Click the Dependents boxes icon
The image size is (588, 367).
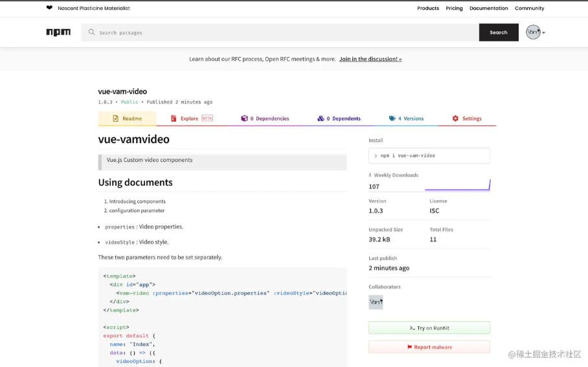pos(321,118)
